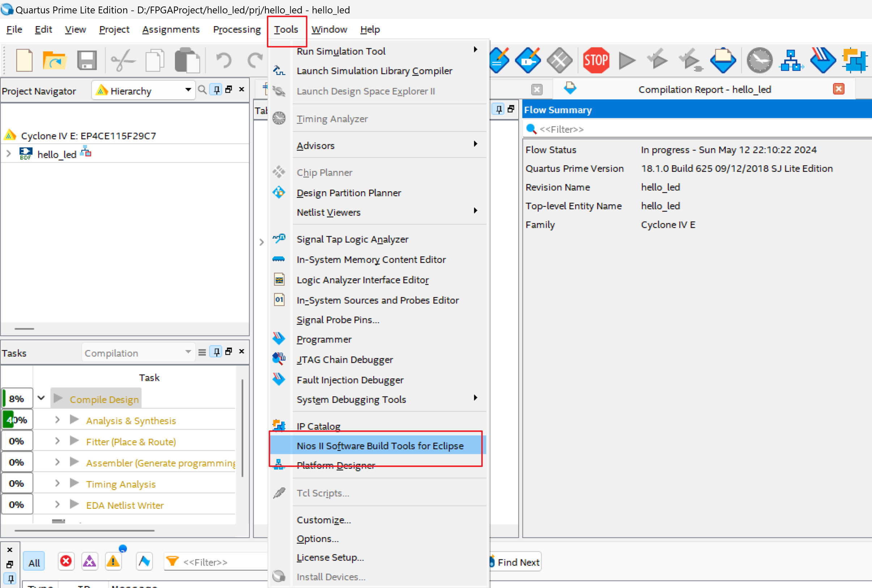Screen dimensions: 872x588
Task: Click the critical warning filter icon
Action: click(89, 561)
